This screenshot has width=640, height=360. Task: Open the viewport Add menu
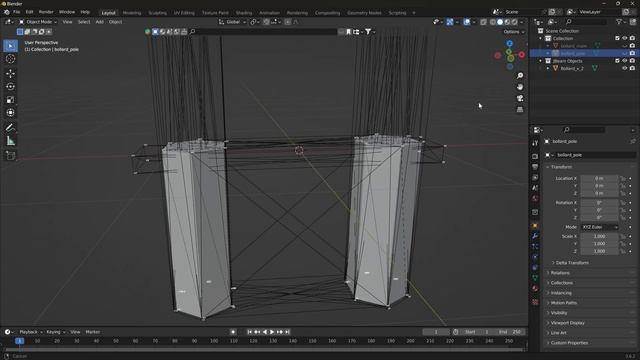[x=100, y=22]
